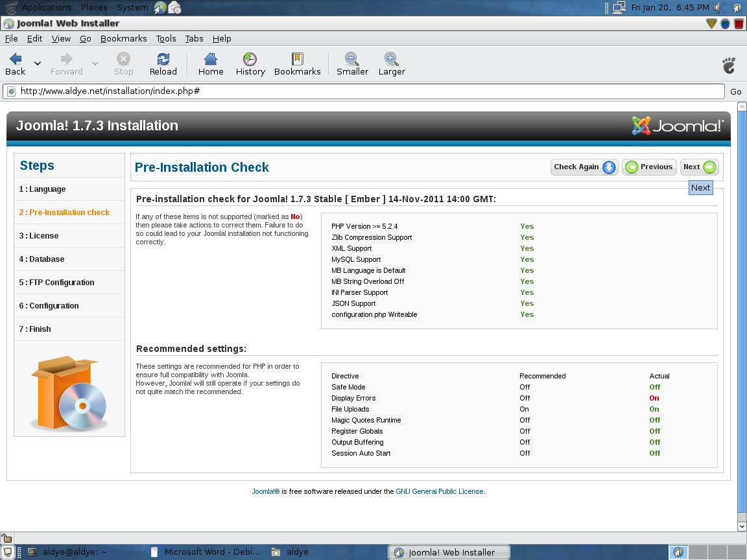Switch to Microsoft Word - Debi taskbar item

click(205, 552)
